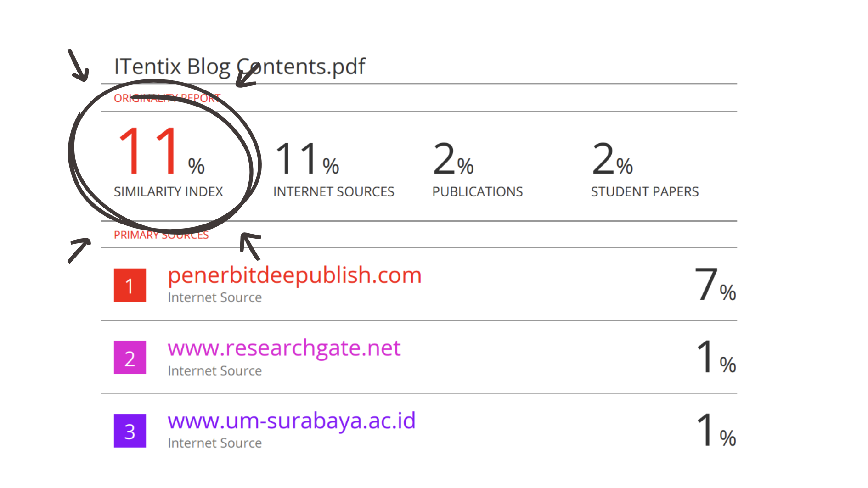Open the www.researchgate.net source link
Screen dimensions: 868x488
pyautogui.click(x=284, y=348)
